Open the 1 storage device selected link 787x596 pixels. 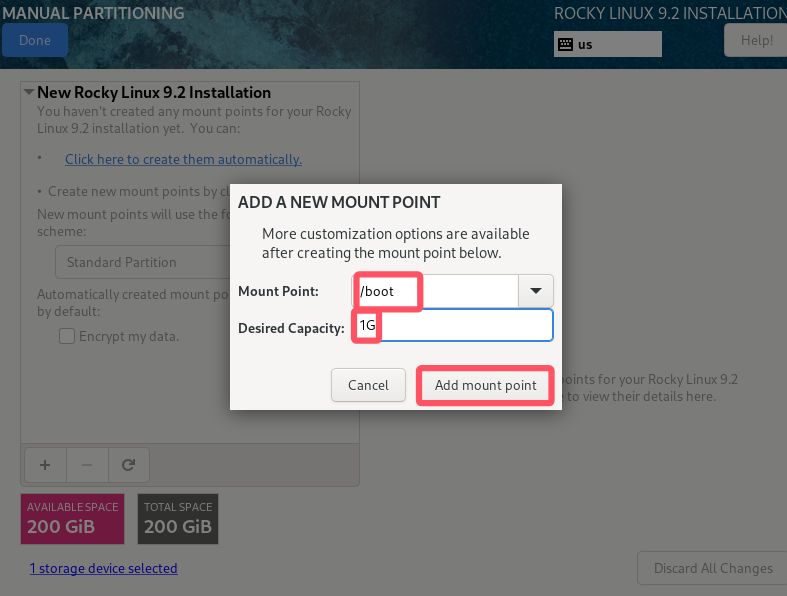point(103,568)
